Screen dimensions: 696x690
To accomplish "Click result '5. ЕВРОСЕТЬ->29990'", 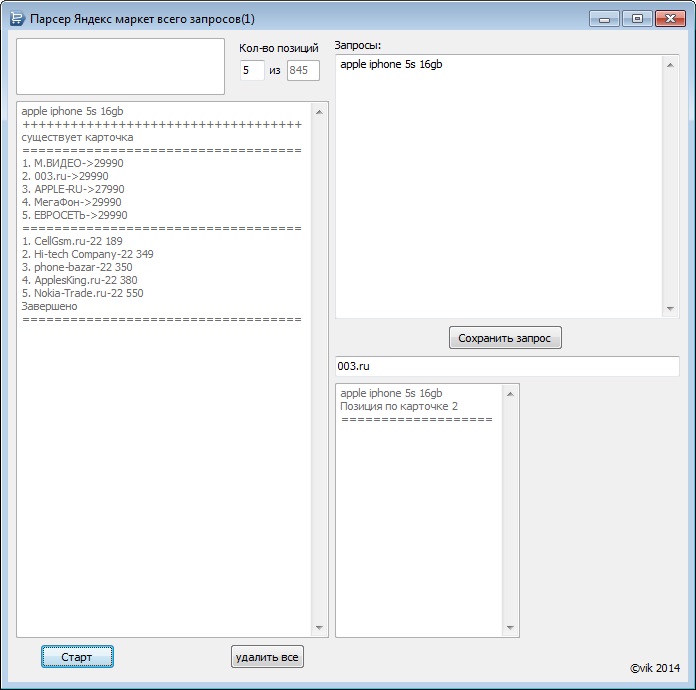I will coord(75,215).
